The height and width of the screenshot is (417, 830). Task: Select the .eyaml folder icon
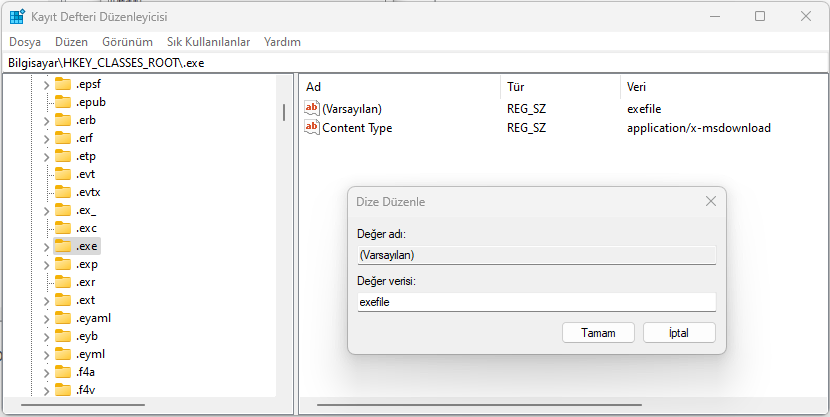point(63,318)
